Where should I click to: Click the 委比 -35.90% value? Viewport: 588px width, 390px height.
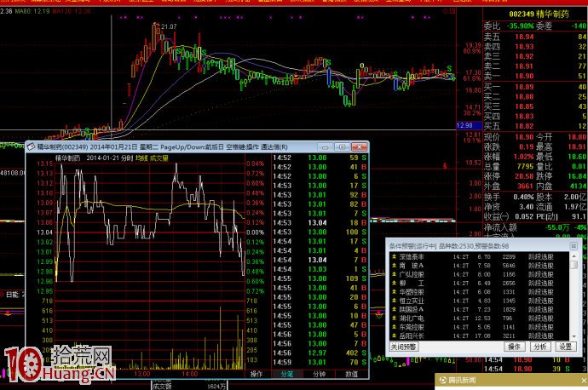pos(520,26)
